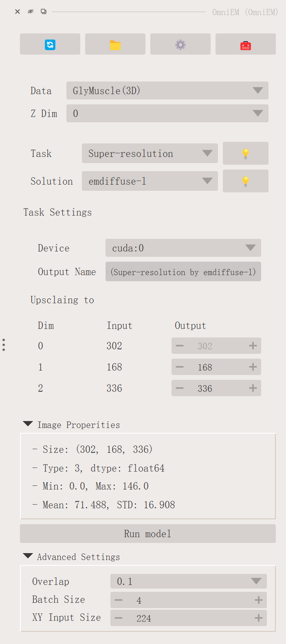Toggle the eye icon in title bar

click(x=31, y=12)
